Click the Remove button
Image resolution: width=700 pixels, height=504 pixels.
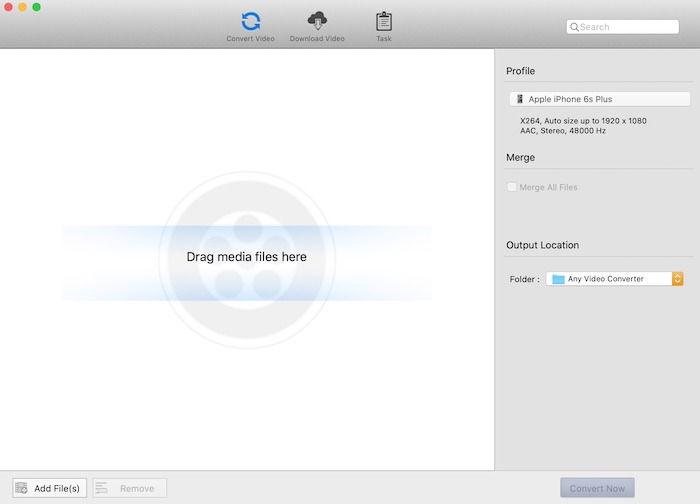pyautogui.click(x=130, y=488)
